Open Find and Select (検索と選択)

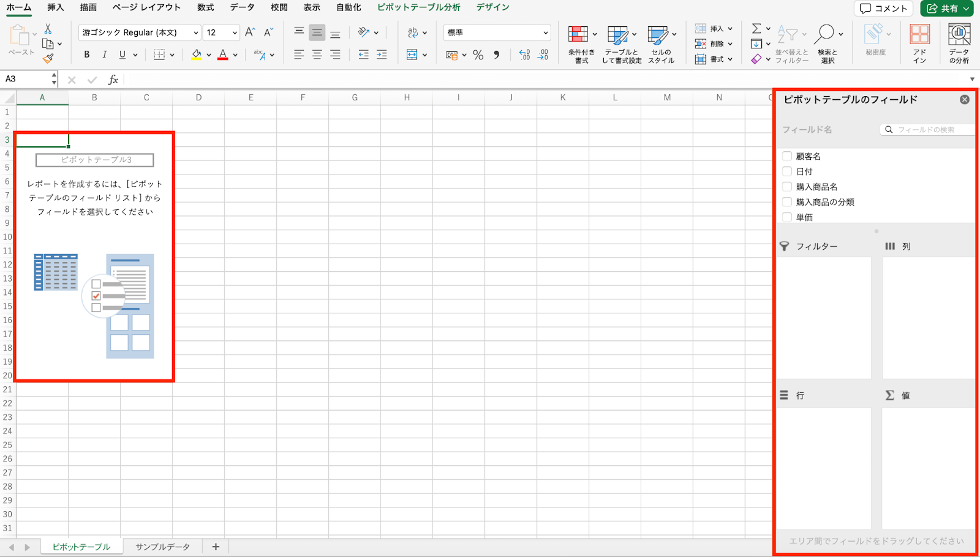pyautogui.click(x=827, y=45)
